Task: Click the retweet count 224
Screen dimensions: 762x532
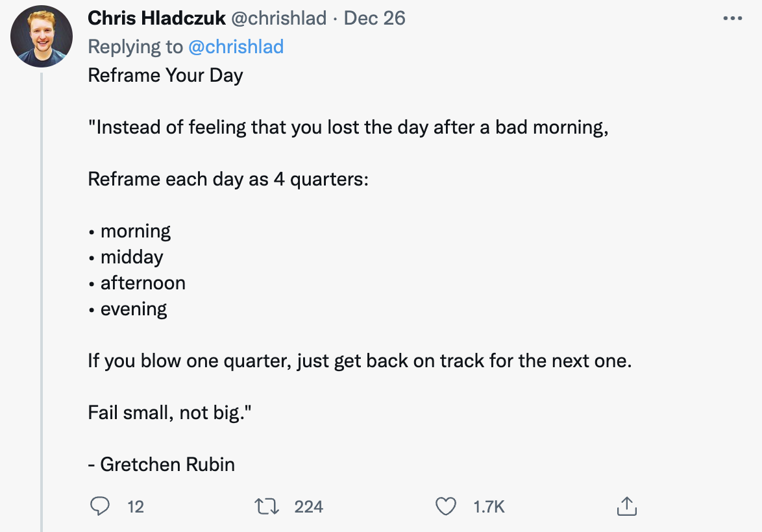Action: point(308,507)
